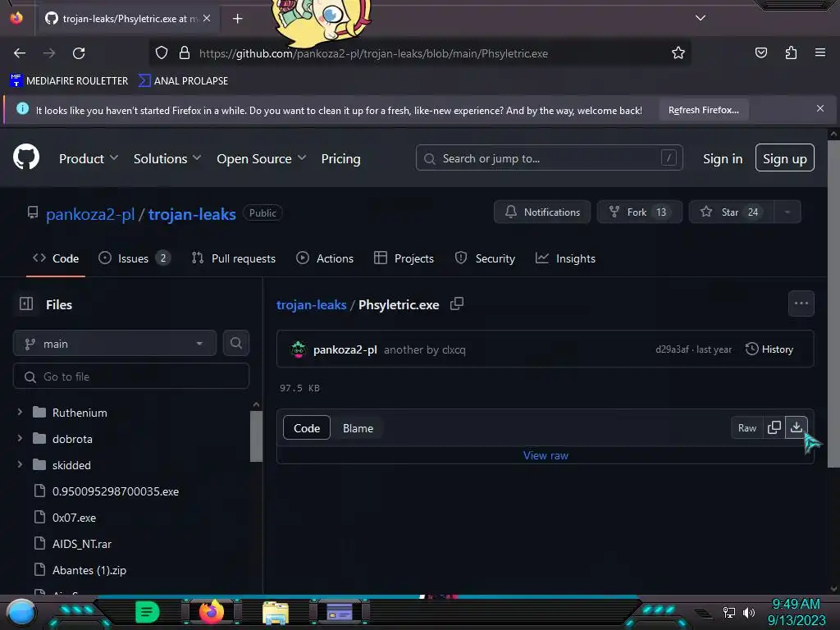
Task: Select the Code view toggle
Action: [x=307, y=428]
